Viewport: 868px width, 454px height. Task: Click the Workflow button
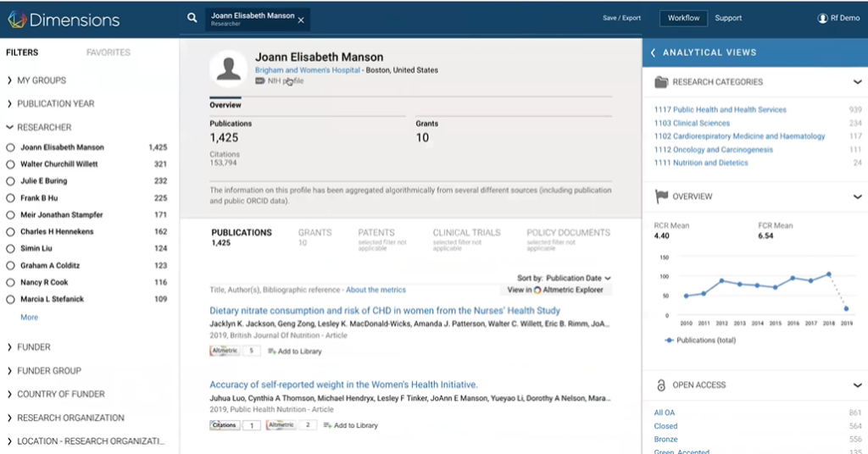click(683, 19)
